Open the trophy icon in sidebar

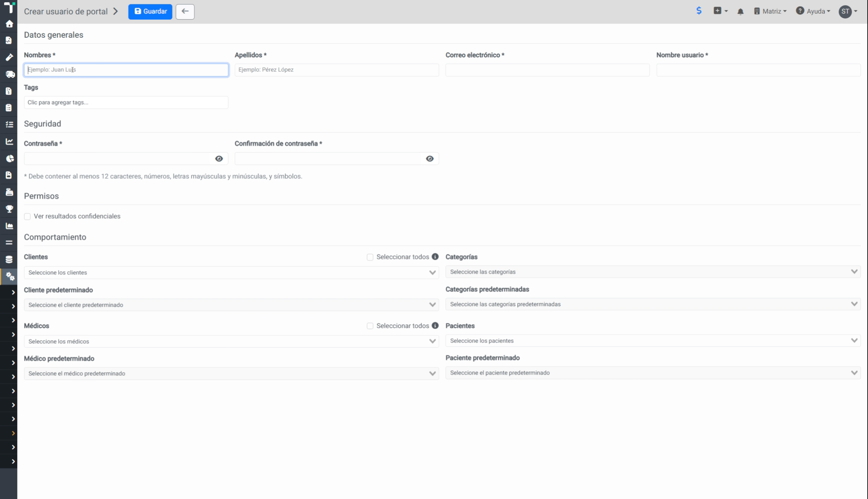[9, 209]
